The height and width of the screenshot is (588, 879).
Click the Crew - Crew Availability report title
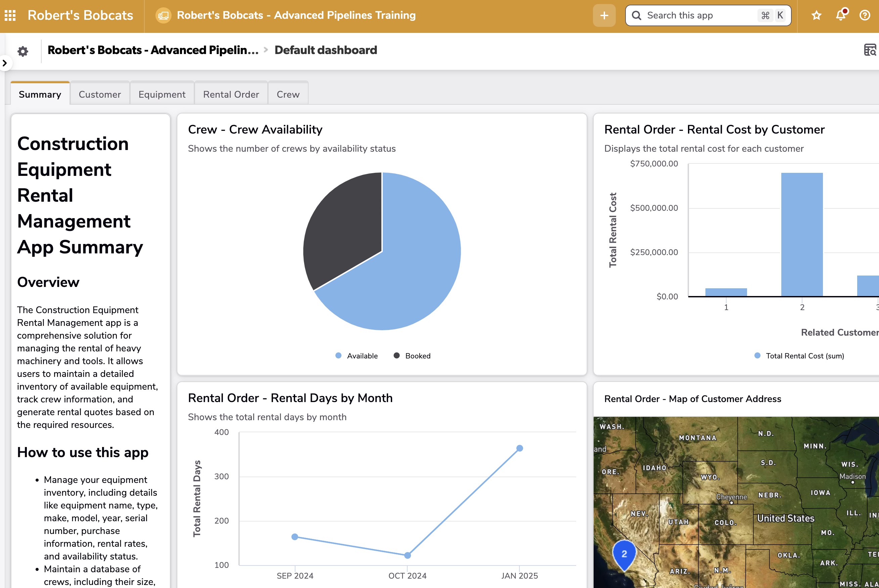click(x=255, y=129)
